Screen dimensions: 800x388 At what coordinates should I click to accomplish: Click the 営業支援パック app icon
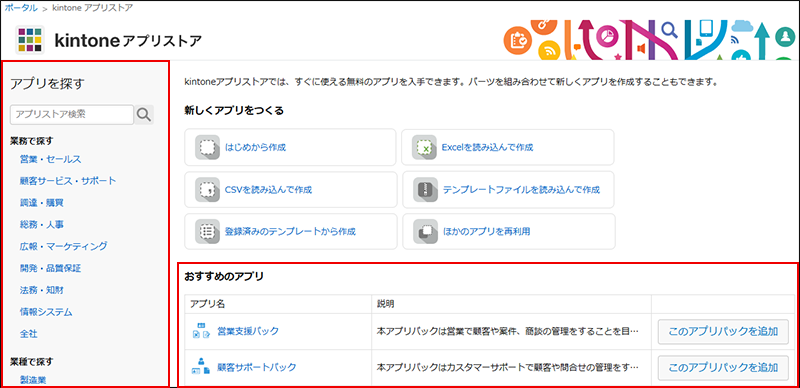201,331
